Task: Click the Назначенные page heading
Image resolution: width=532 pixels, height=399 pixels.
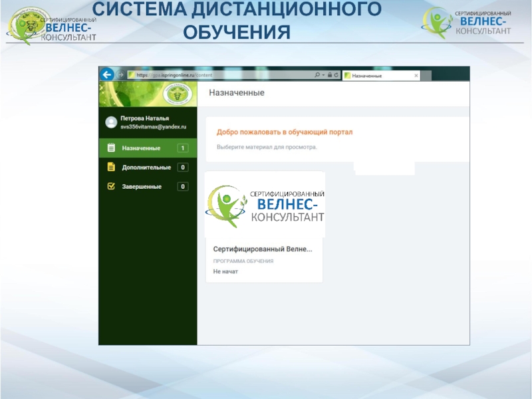Action: coord(237,92)
